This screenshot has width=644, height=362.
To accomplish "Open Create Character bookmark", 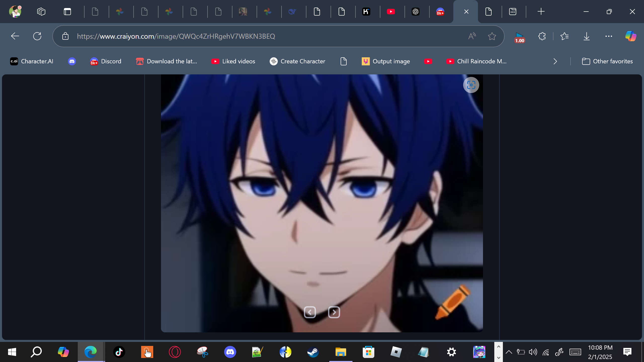I will (297, 61).
